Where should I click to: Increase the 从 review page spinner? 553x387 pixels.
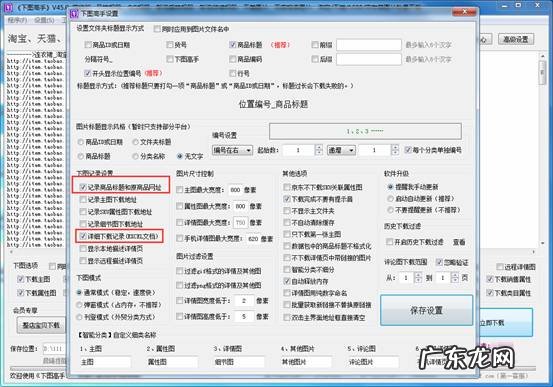(418, 275)
